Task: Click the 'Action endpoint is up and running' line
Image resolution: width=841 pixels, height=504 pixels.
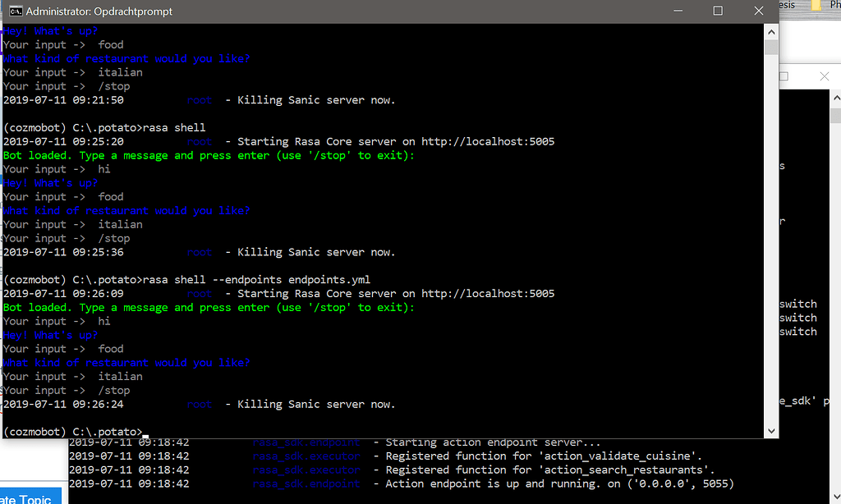Action: pos(558,484)
